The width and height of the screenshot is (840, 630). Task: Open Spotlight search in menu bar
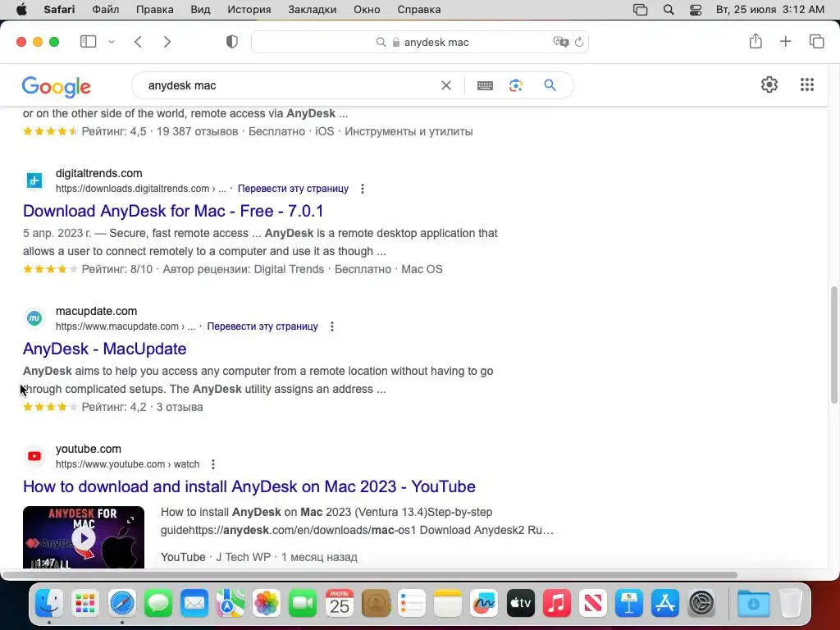(669, 10)
